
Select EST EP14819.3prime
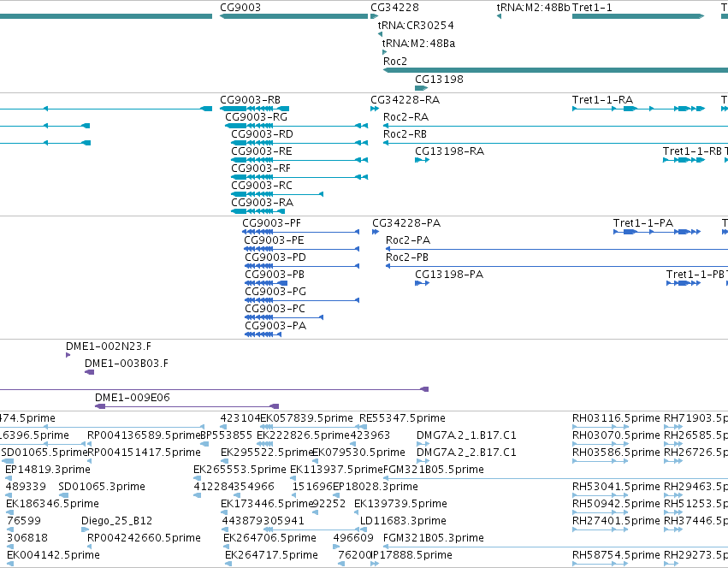[x=47, y=470]
